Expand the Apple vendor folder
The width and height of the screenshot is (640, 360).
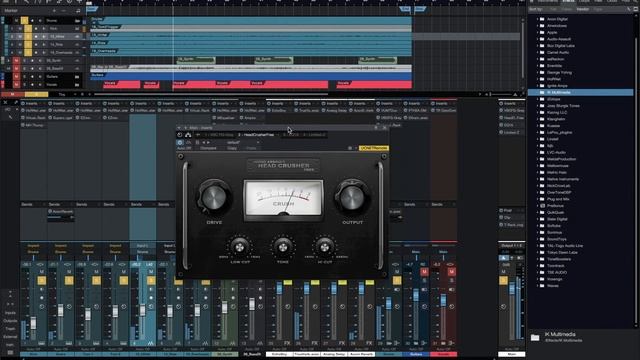[538, 32]
